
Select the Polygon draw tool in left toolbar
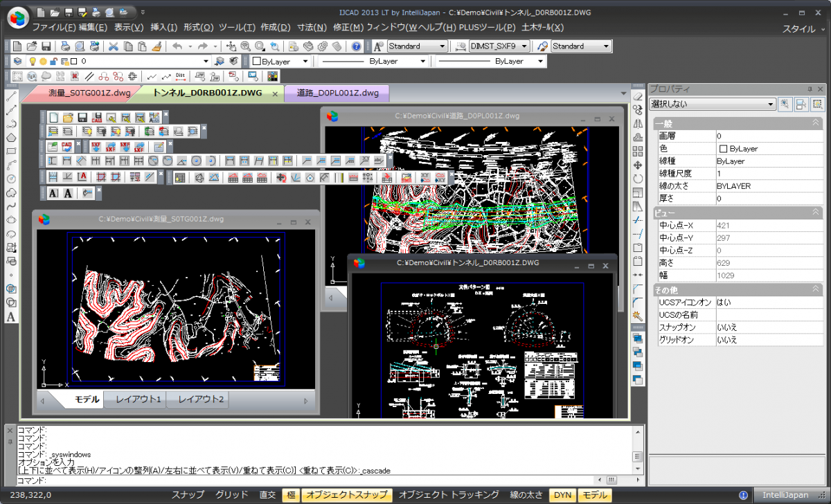[11, 137]
